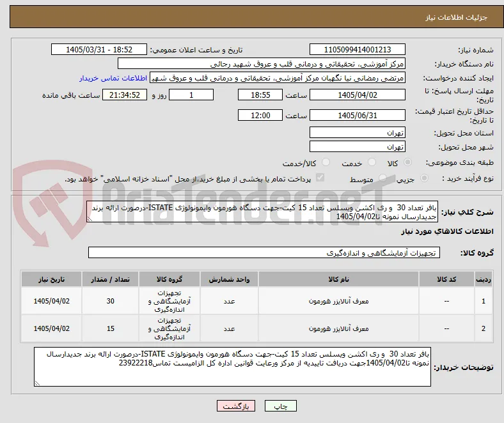Click the unit عدد in row 2
Viewport: 504px width, 423px height.
pos(229,328)
